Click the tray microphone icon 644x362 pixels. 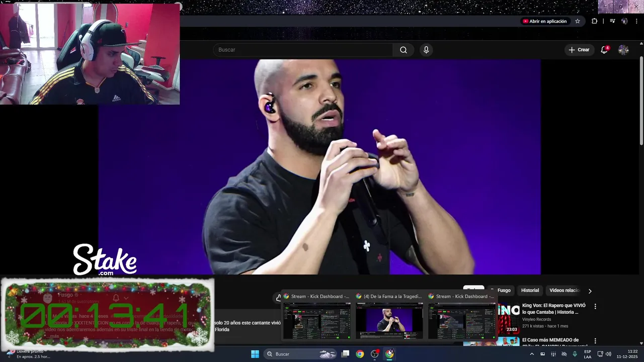click(x=575, y=354)
